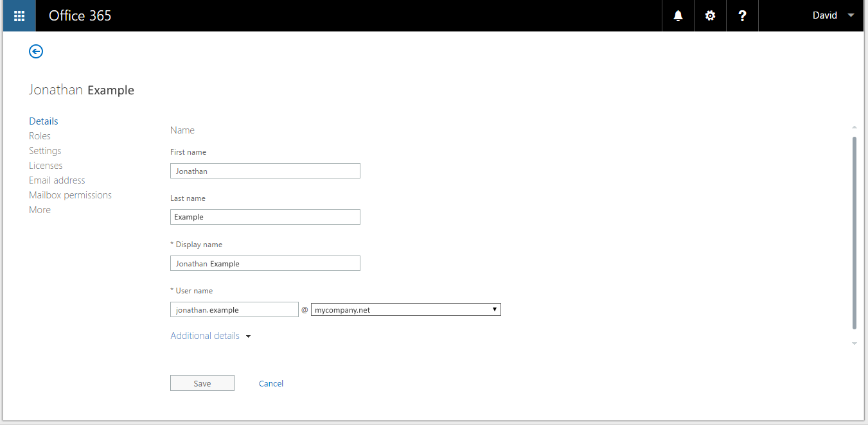The width and height of the screenshot is (868, 425).
Task: Click into the First name field
Action: (265, 171)
